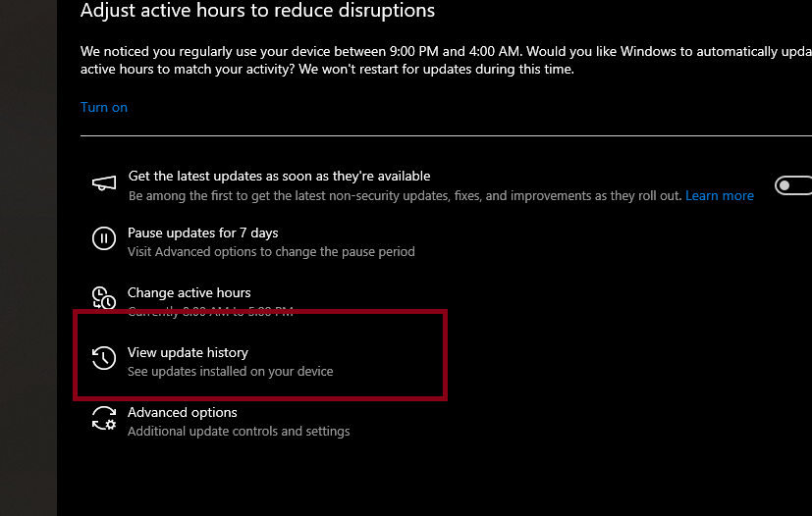This screenshot has height=516, width=812.
Task: Open Change active hours
Action: pyautogui.click(x=189, y=292)
